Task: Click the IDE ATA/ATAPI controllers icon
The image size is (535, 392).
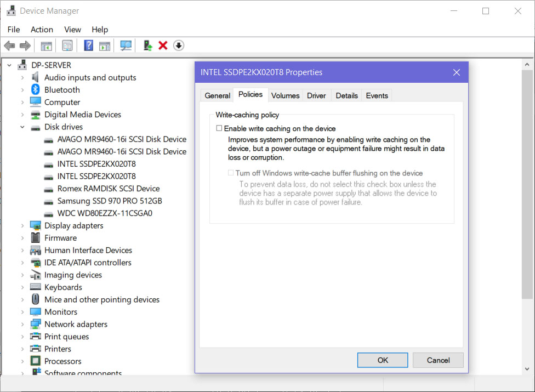Action: [36, 263]
